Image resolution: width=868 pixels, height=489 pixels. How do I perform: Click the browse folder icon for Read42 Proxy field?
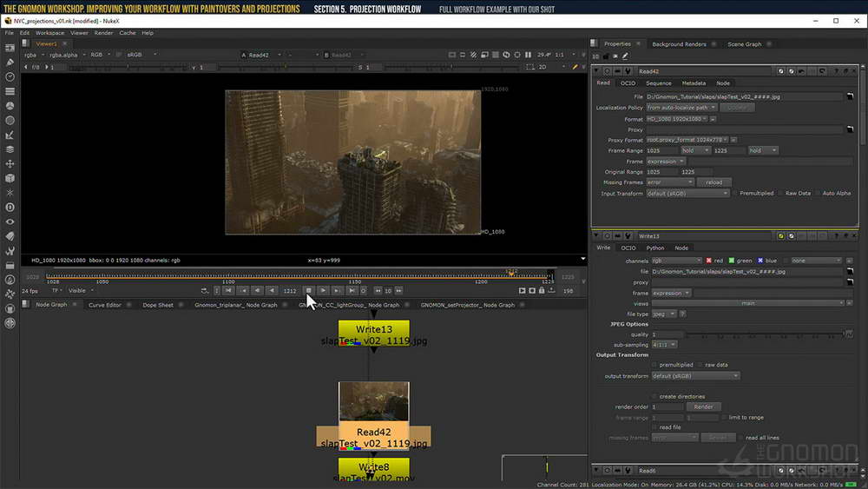[850, 129]
